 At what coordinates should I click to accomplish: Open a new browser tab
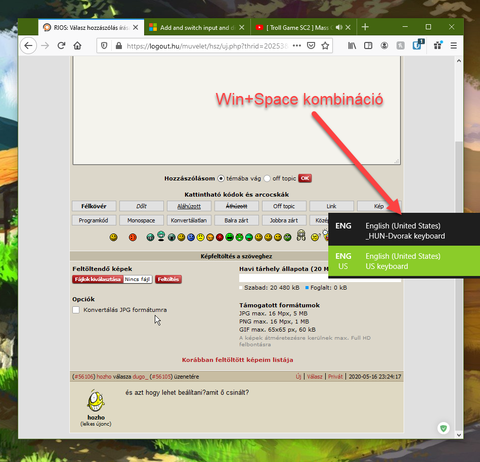click(x=365, y=27)
